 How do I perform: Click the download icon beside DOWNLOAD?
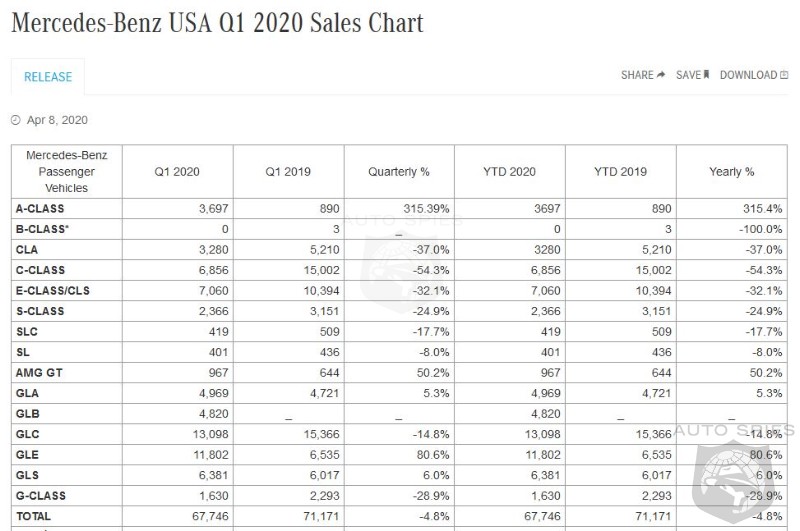784,75
